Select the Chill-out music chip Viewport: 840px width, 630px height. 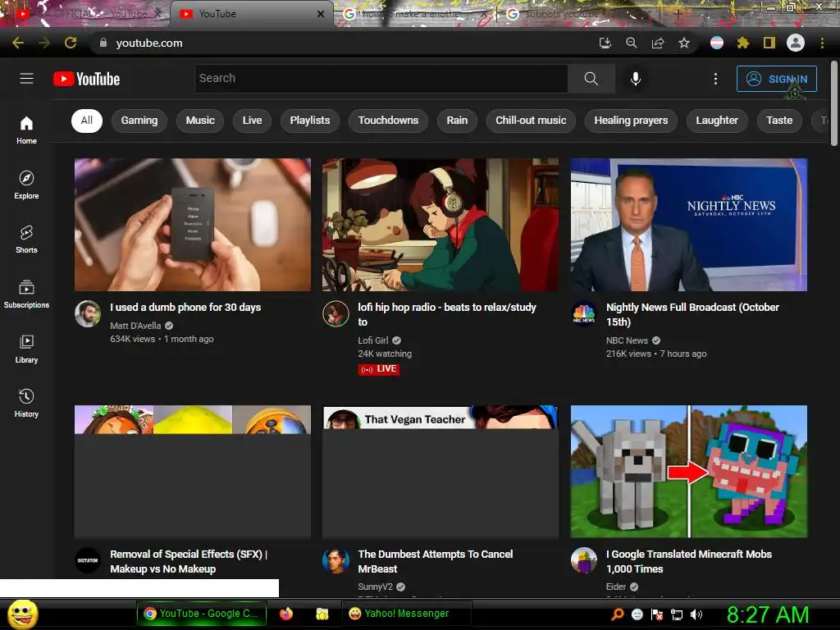(531, 121)
